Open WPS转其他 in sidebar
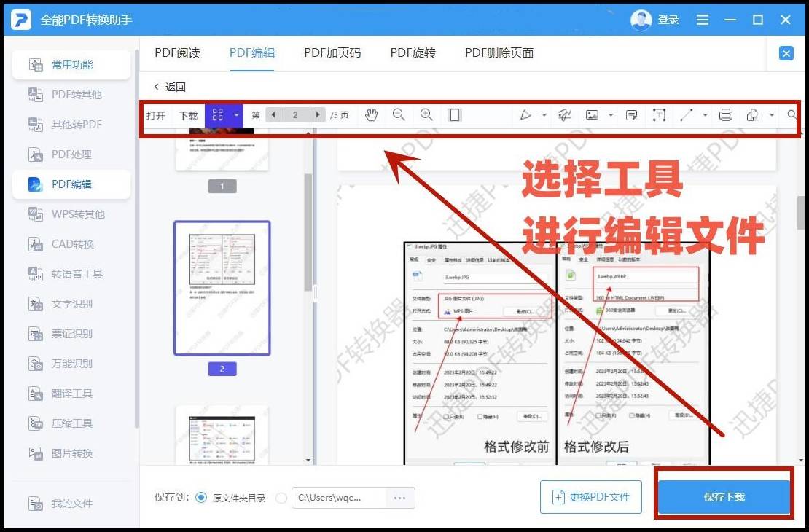Screen dimensions: 809x532 click(x=71, y=214)
